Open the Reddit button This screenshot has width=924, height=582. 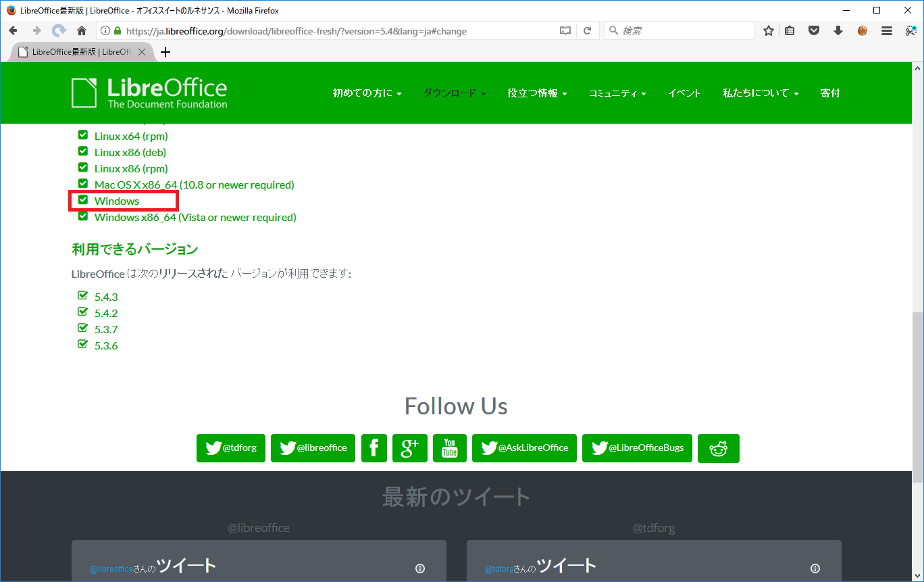(719, 448)
